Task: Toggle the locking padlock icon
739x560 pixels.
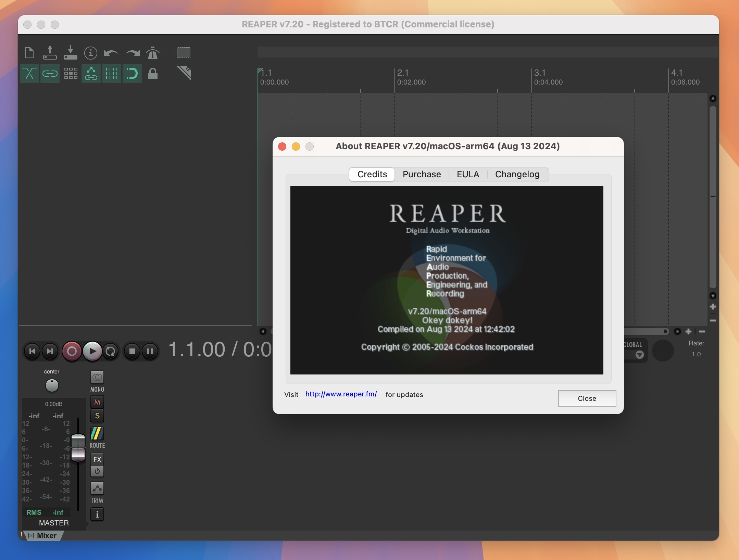Action: (153, 73)
